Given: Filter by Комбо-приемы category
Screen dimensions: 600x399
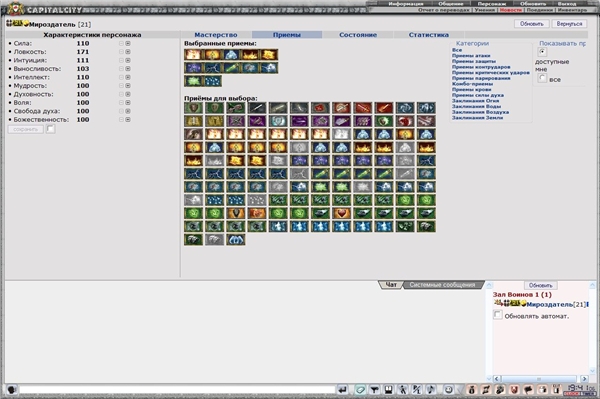Looking at the screenshot, I should pos(472,84).
